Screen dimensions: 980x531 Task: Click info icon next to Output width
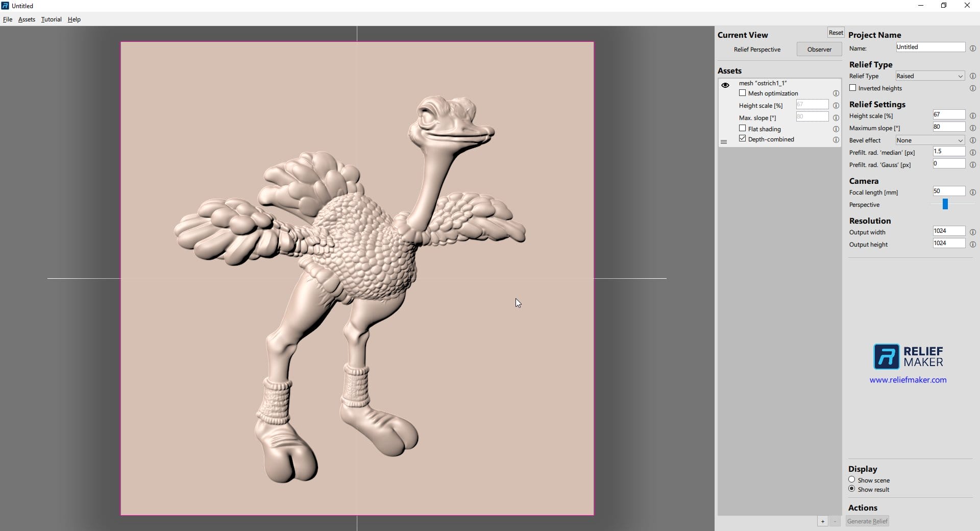tap(972, 232)
